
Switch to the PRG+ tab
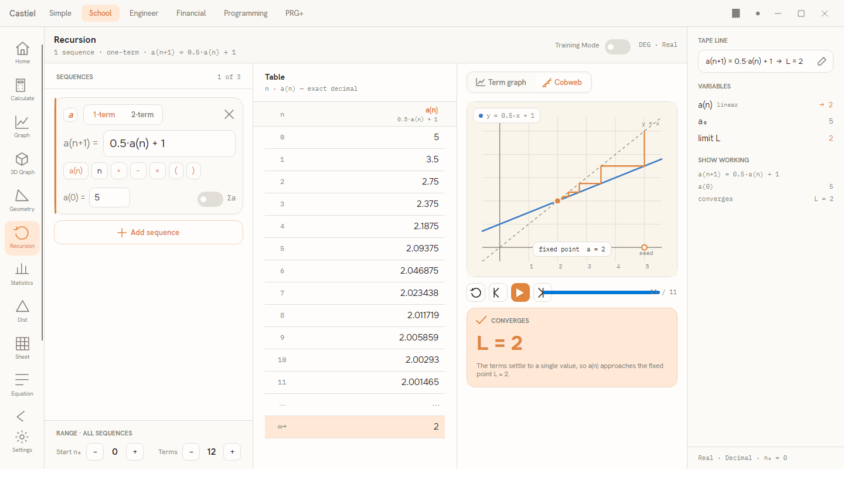[294, 13]
